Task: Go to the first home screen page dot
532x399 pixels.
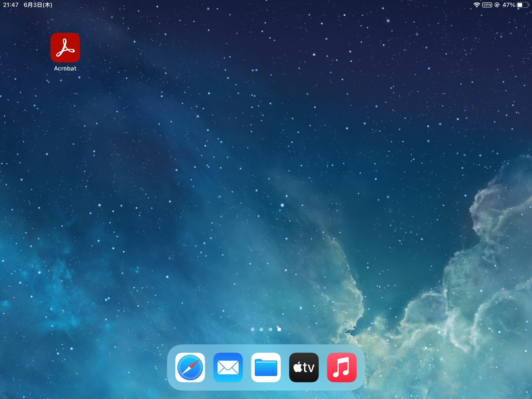Action: 252,329
